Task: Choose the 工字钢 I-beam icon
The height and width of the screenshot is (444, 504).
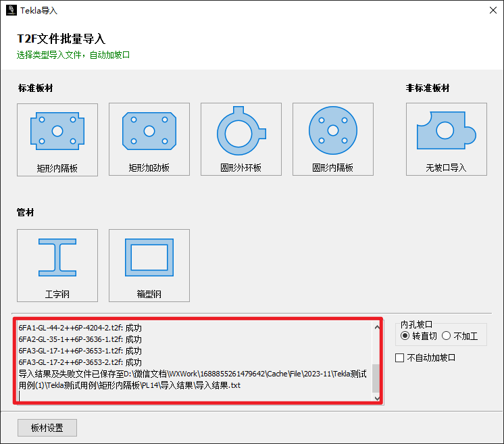Action: pyautogui.click(x=57, y=266)
